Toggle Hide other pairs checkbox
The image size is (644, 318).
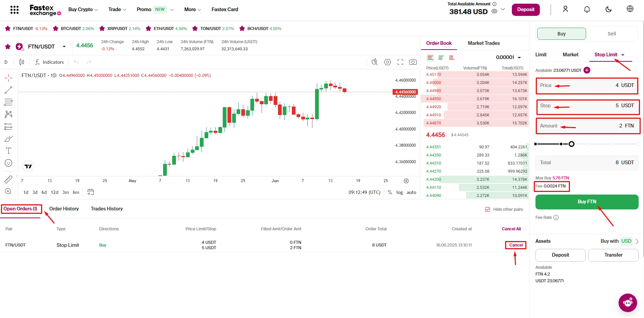click(x=487, y=209)
